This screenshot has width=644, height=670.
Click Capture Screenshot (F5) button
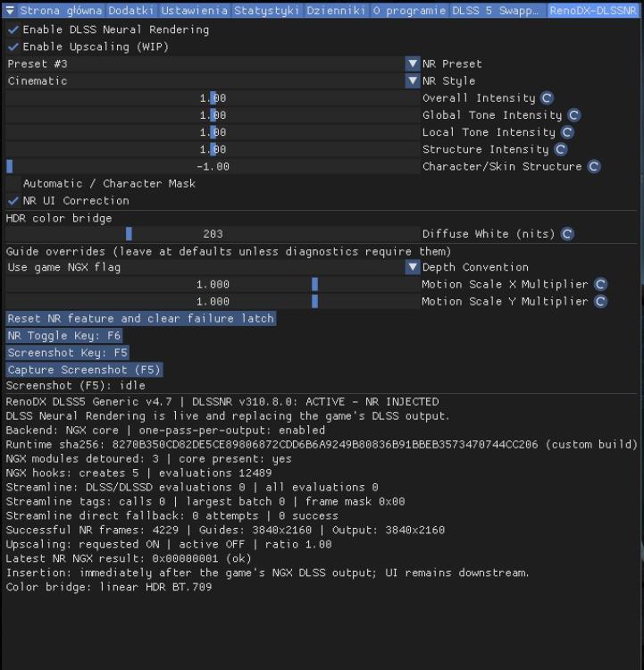pos(84,370)
